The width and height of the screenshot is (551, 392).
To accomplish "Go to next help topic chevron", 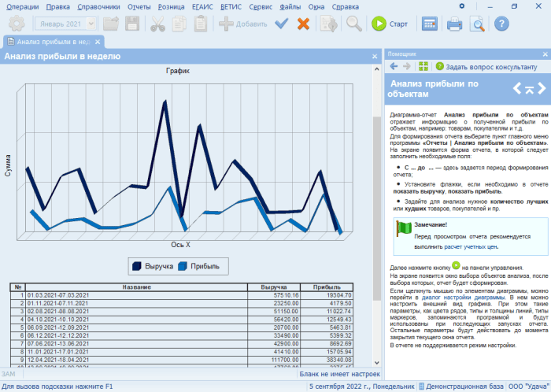I will point(543,88).
